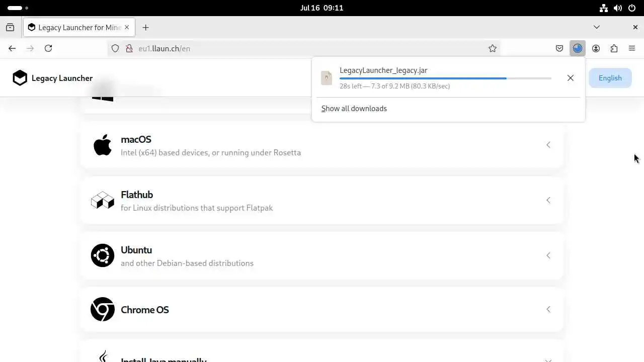Click 'and other Debian-based distributions' text

tap(187, 263)
